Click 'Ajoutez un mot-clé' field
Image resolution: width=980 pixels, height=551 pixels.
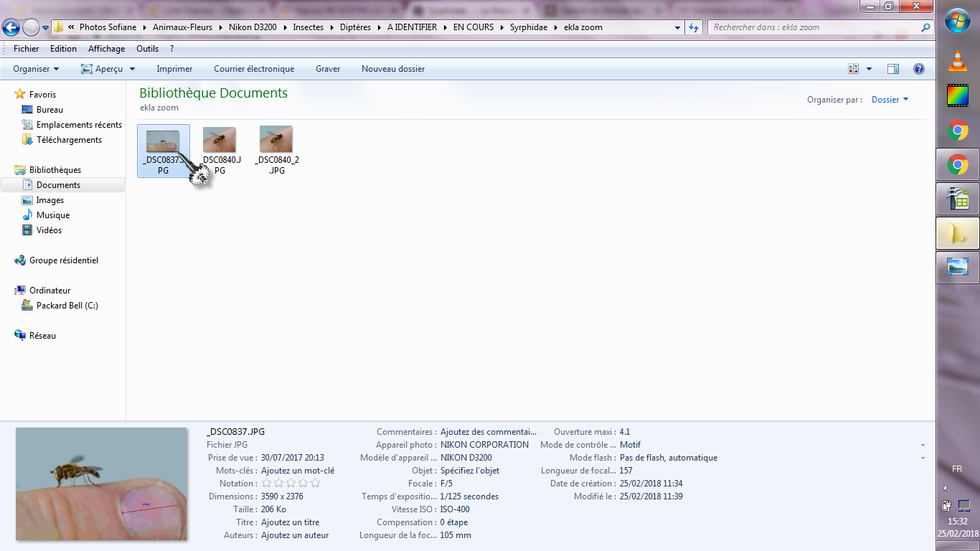(x=298, y=471)
